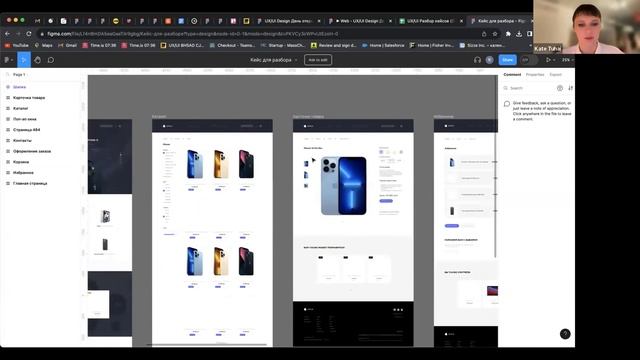Switch to the Comment tab
Screen dimensions: 640x360
coord(512,75)
